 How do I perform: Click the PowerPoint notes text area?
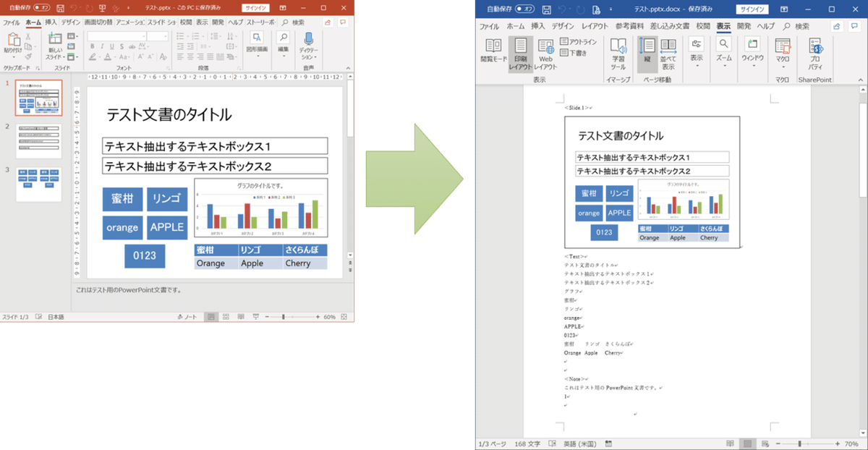click(x=213, y=297)
